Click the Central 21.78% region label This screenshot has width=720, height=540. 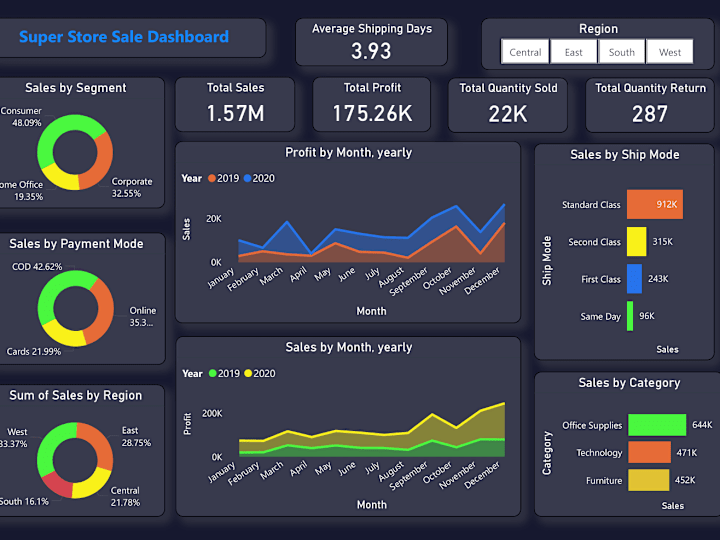pos(125,496)
